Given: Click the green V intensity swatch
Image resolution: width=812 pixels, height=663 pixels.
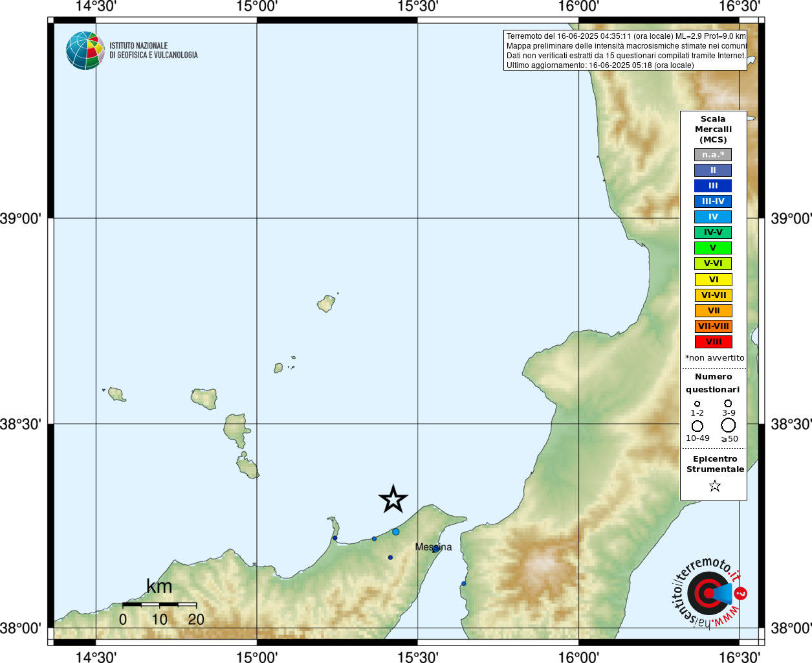Looking at the screenshot, I should [713, 248].
